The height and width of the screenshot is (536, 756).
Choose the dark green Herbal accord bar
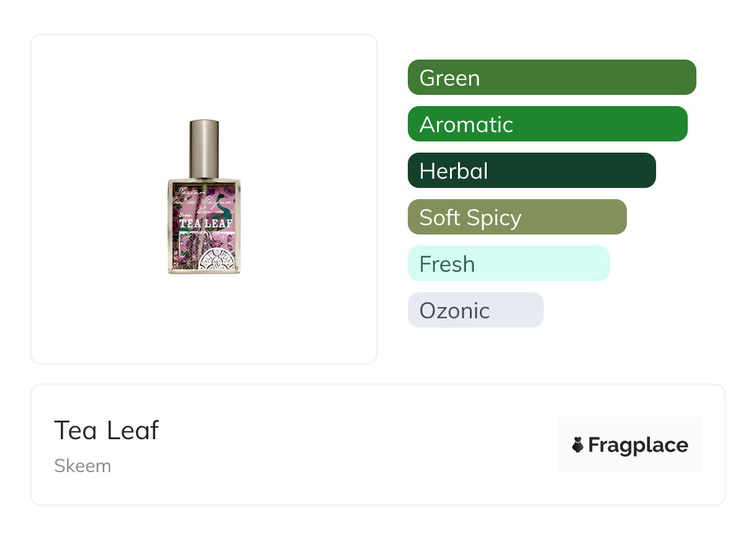(531, 171)
